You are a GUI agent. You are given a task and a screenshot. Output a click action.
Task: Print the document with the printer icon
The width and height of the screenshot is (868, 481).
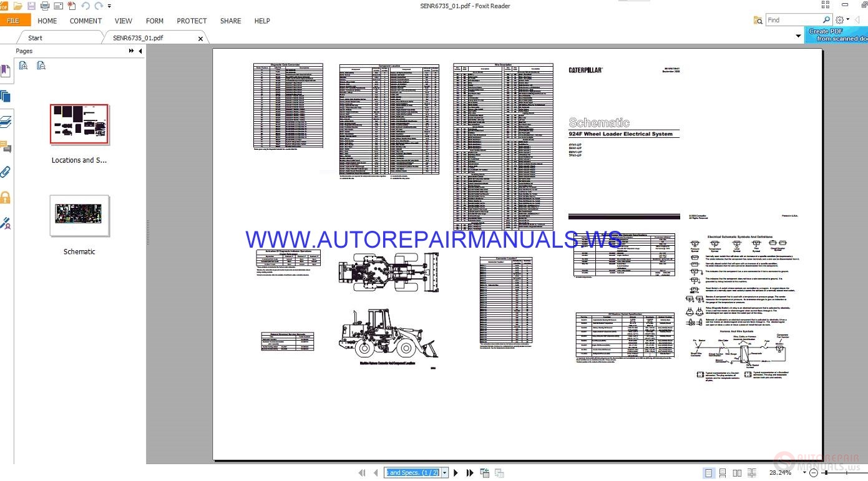45,6
